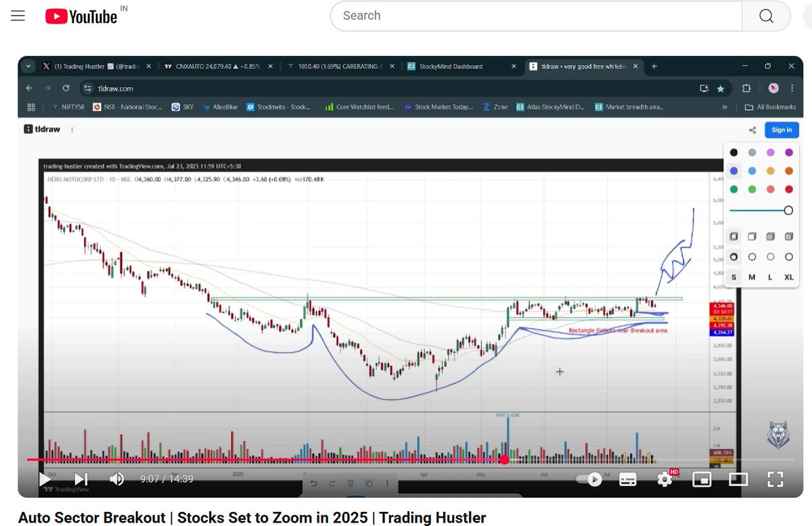812x526 pixels.
Task: Set stroke size to XL
Action: [788, 277]
